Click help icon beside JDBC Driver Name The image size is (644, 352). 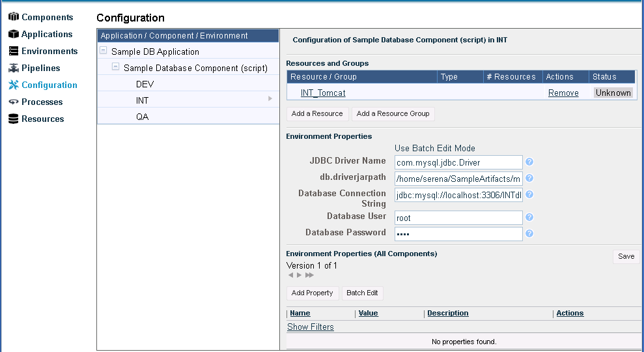pos(529,162)
